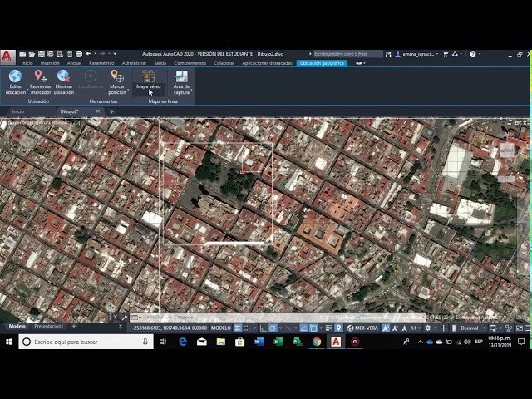Expand Editar ubicación dropdown arrow
Image resolution: width=532 pixels, height=399 pixels.
(27, 91)
